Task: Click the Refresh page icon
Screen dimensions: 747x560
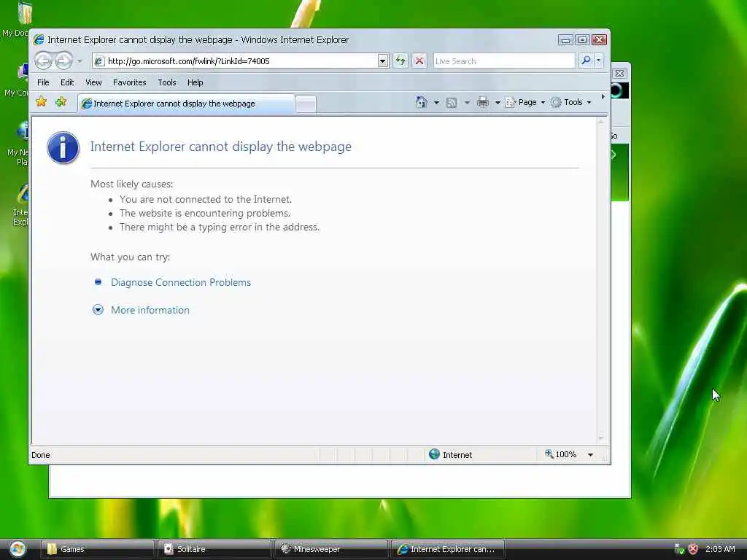Action: coord(400,61)
